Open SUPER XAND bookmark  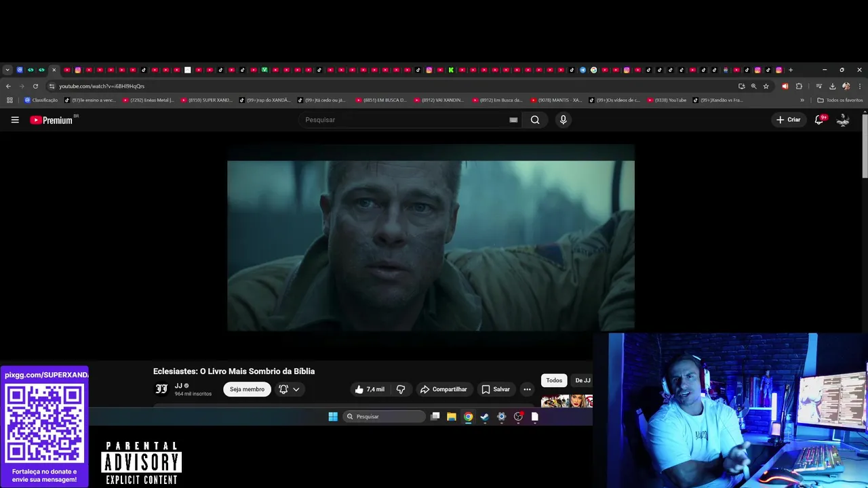[207, 100]
